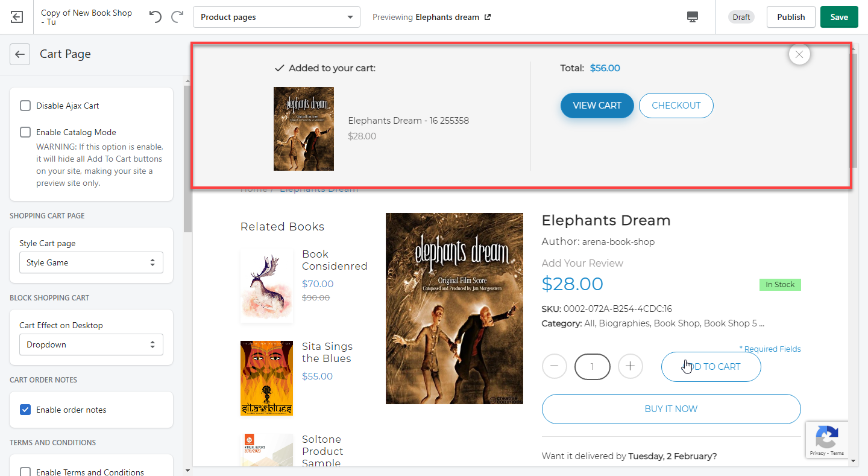Click the arena-book-shop author name

[618, 242]
